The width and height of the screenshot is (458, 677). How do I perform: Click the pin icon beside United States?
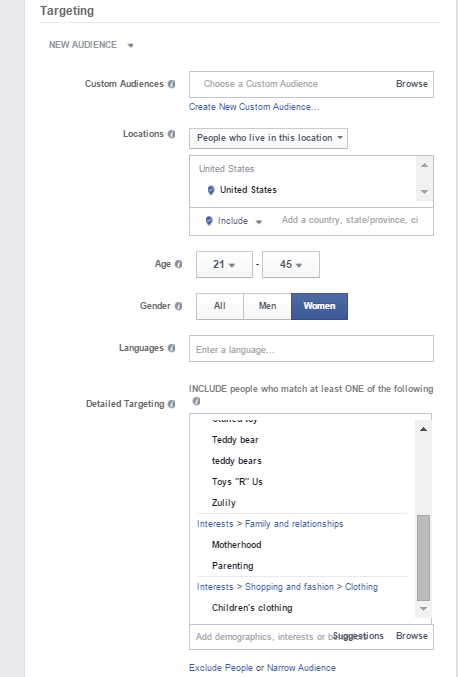click(211, 190)
